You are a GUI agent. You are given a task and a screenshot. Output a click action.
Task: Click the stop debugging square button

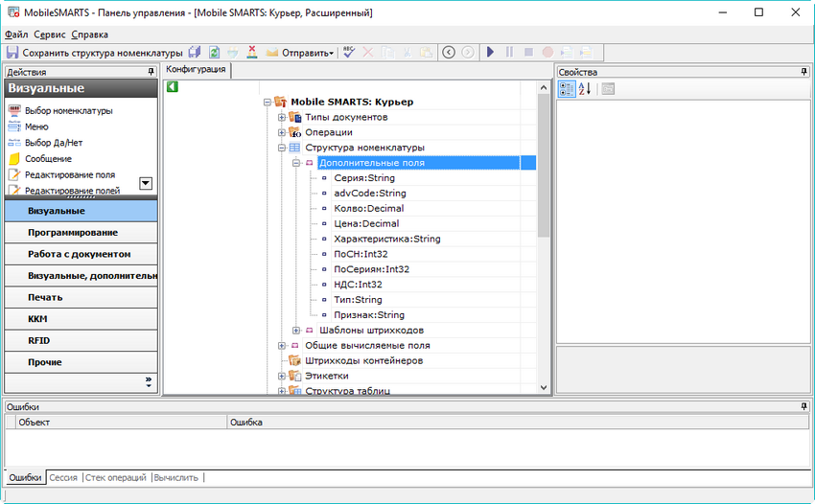528,53
